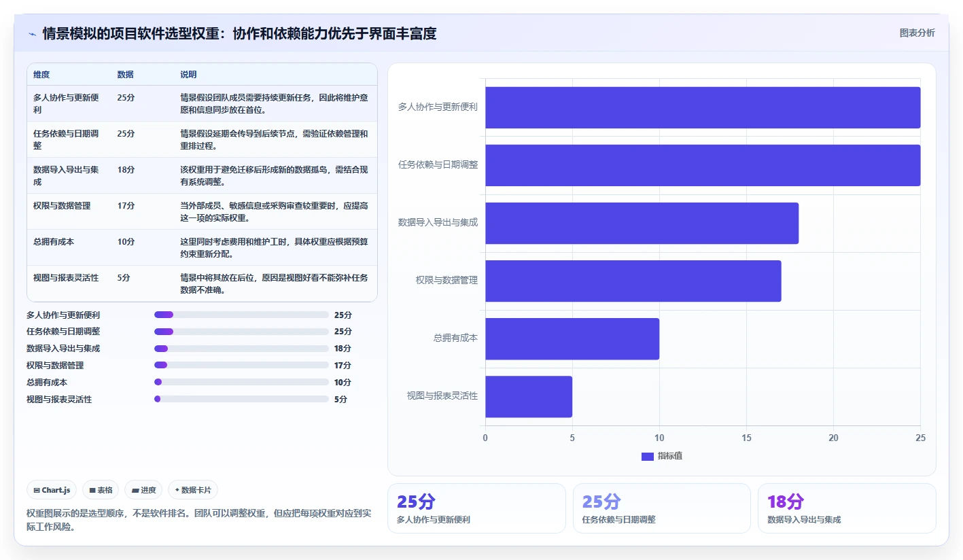The image size is (963, 560).
Task: Click description starting 这里同时考虑费用和维护工时
Action: pos(274,247)
